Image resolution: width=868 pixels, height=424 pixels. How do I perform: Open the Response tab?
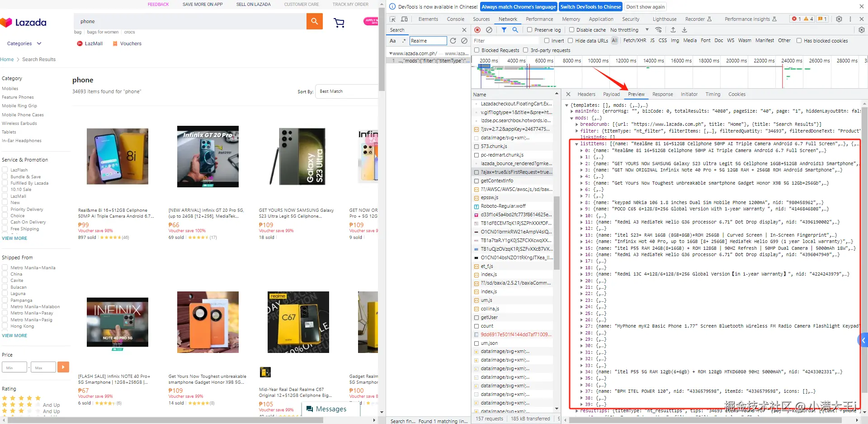tap(663, 94)
